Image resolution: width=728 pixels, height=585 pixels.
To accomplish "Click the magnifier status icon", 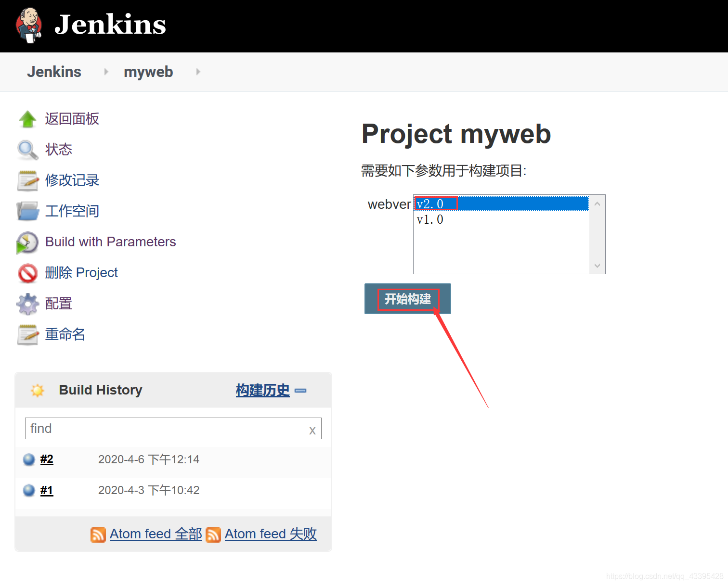I will point(27,150).
